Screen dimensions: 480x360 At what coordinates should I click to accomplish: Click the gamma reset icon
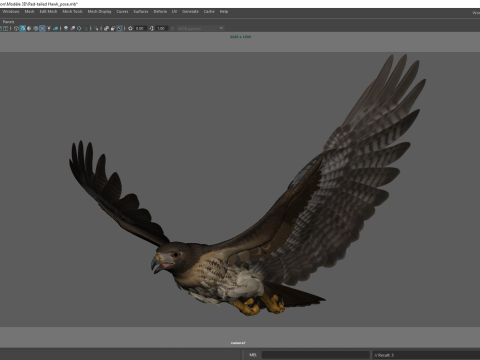151,28
